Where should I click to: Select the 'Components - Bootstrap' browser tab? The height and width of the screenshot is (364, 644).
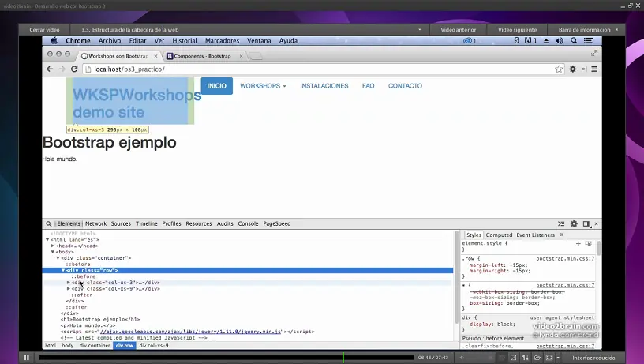coord(204,56)
